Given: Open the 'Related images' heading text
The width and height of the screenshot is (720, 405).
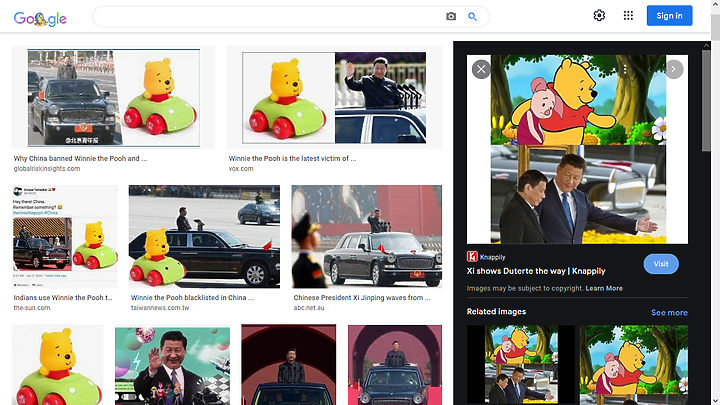Looking at the screenshot, I should (496, 311).
